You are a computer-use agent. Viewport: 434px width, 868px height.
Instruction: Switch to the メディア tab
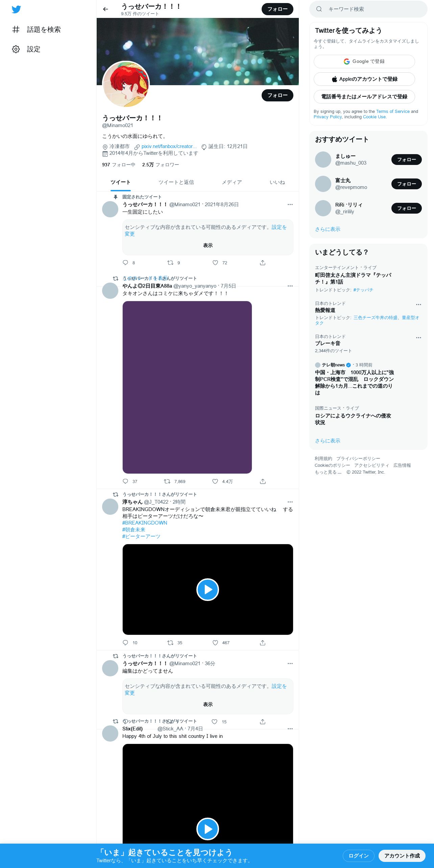click(232, 182)
